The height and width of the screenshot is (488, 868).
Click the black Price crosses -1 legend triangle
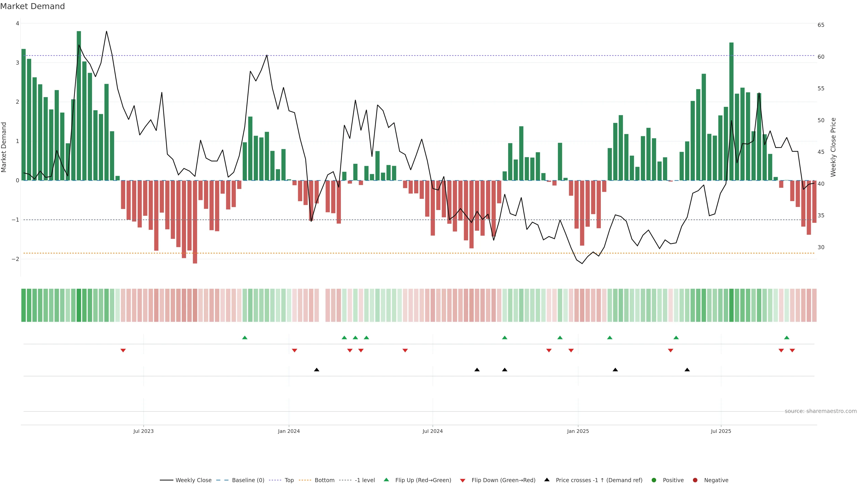pos(547,480)
